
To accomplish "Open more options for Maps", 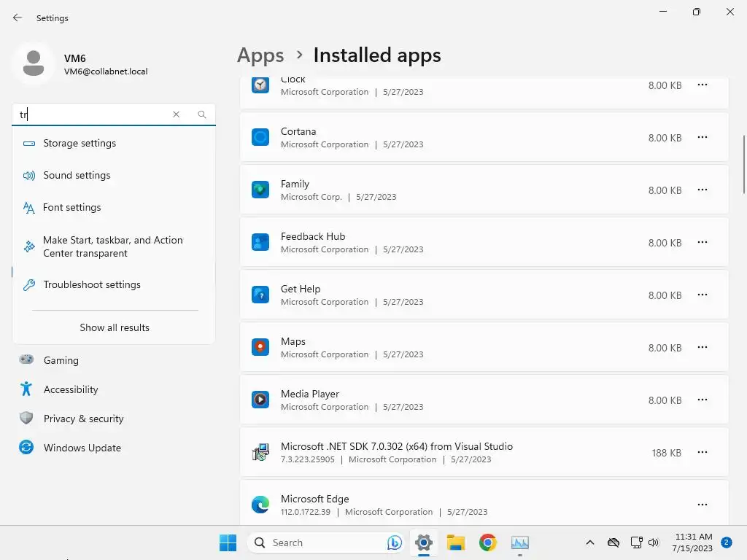I will coord(703,347).
